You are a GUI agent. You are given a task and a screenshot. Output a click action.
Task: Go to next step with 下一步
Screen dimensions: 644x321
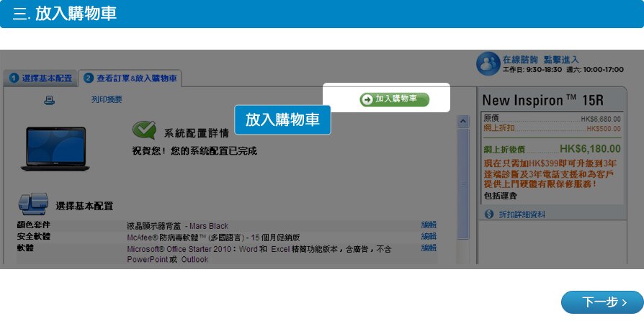(x=602, y=302)
